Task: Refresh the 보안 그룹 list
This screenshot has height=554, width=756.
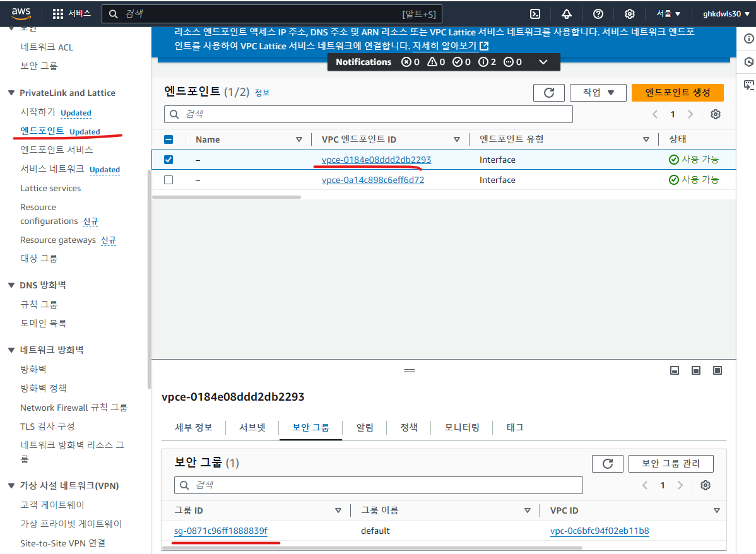Action: tap(608, 463)
